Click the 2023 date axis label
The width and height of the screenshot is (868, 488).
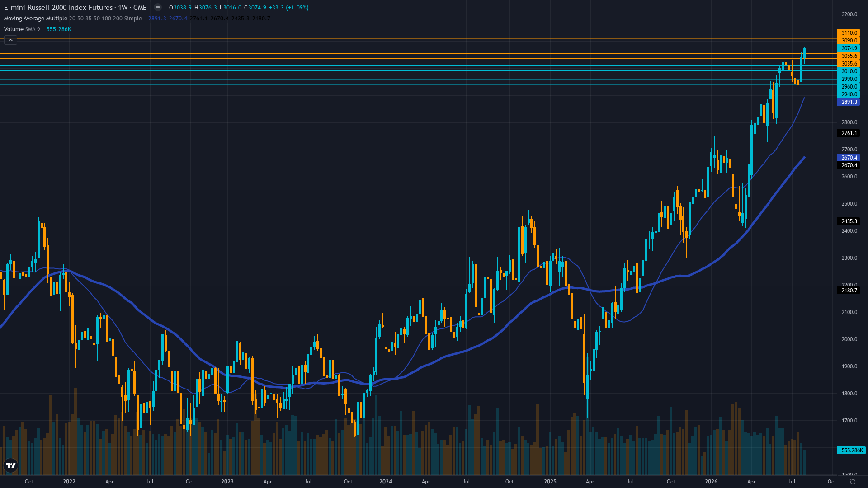[227, 482]
